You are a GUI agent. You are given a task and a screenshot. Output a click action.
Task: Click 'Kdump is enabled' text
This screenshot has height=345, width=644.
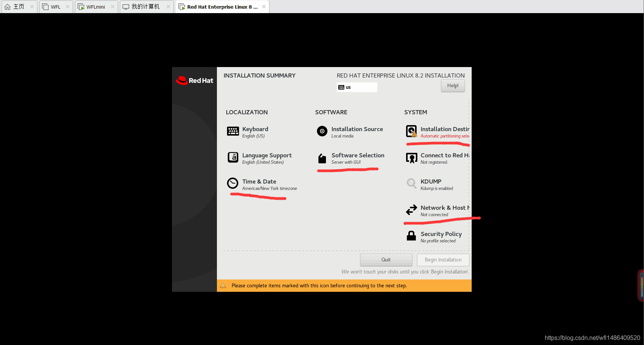pyautogui.click(x=436, y=188)
